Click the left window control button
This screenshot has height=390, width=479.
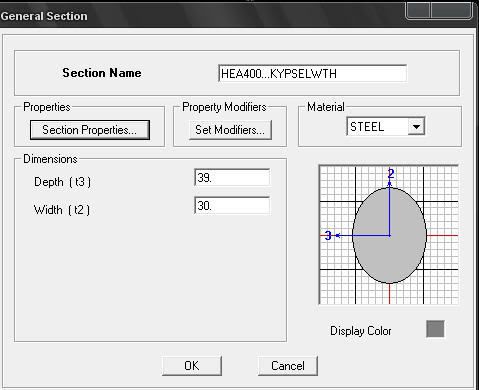(x=418, y=10)
